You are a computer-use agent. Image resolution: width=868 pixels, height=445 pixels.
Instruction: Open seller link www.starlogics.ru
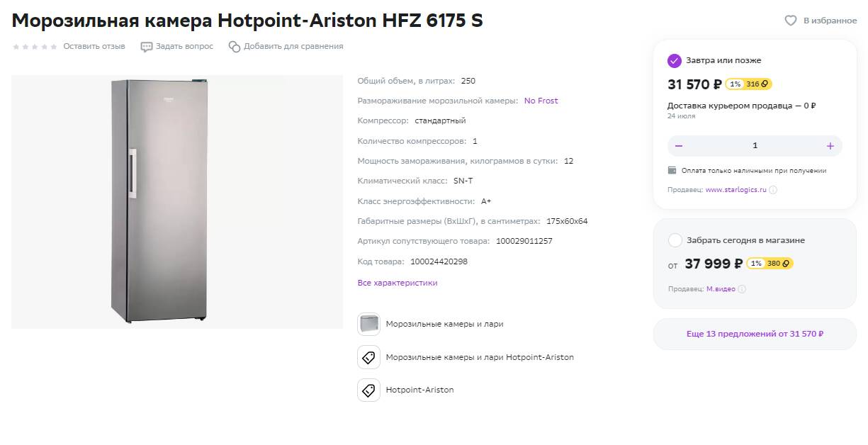pyautogui.click(x=736, y=190)
